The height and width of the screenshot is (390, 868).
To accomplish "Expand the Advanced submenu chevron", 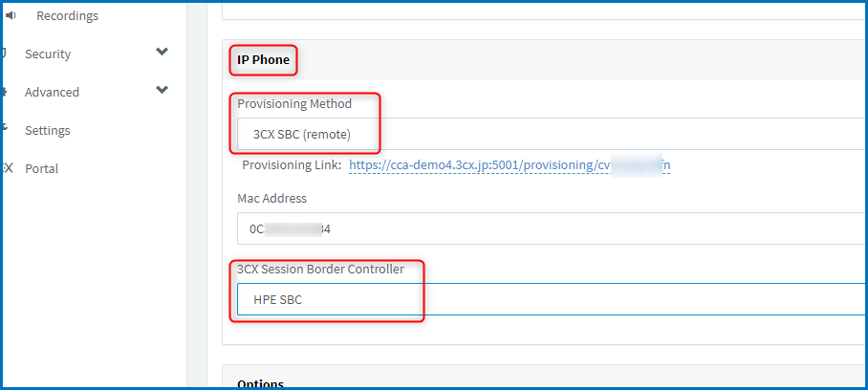I will pos(162,90).
